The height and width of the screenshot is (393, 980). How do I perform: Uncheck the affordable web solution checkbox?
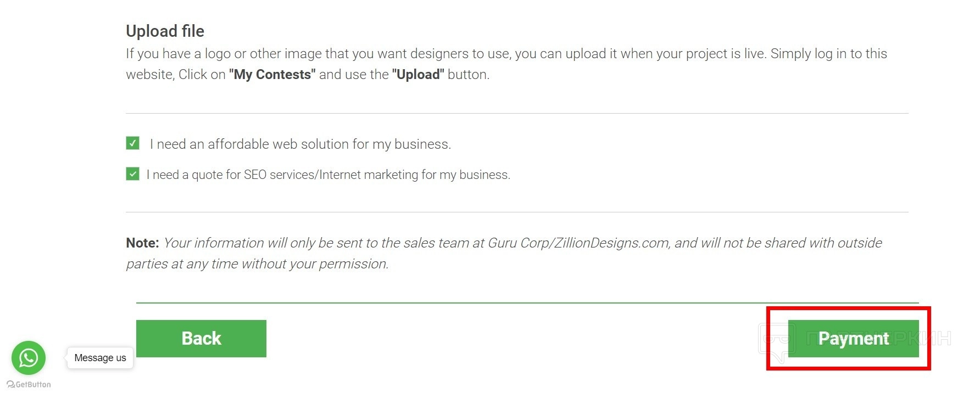click(x=132, y=143)
